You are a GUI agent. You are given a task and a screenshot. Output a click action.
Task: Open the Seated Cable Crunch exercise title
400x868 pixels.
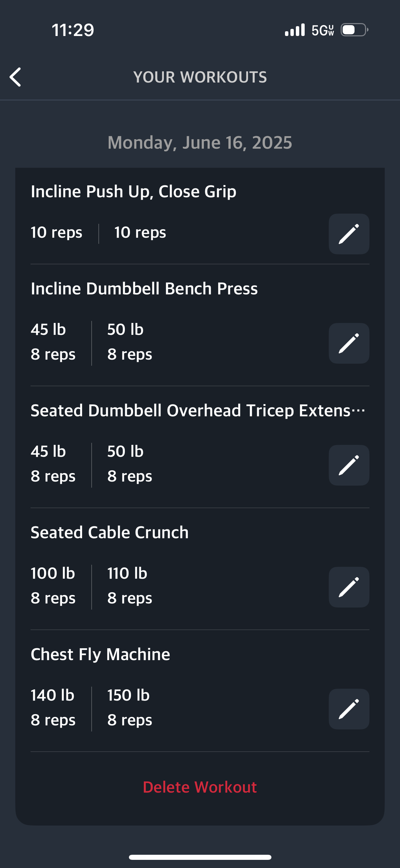[x=110, y=532]
